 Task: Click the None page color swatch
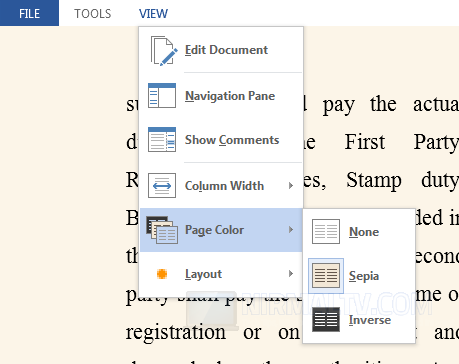(x=326, y=231)
